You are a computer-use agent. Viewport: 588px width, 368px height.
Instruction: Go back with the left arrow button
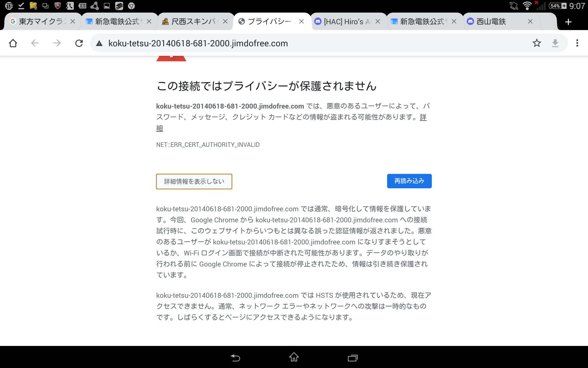click(x=35, y=43)
